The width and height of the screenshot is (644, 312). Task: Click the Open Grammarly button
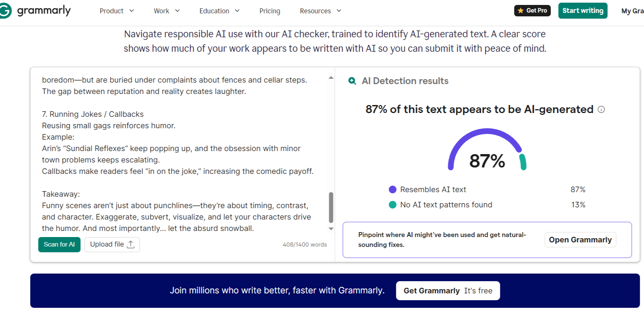pyautogui.click(x=580, y=240)
